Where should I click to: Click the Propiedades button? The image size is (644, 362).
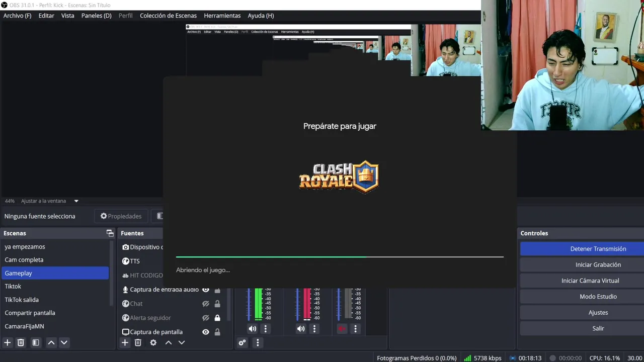click(121, 216)
